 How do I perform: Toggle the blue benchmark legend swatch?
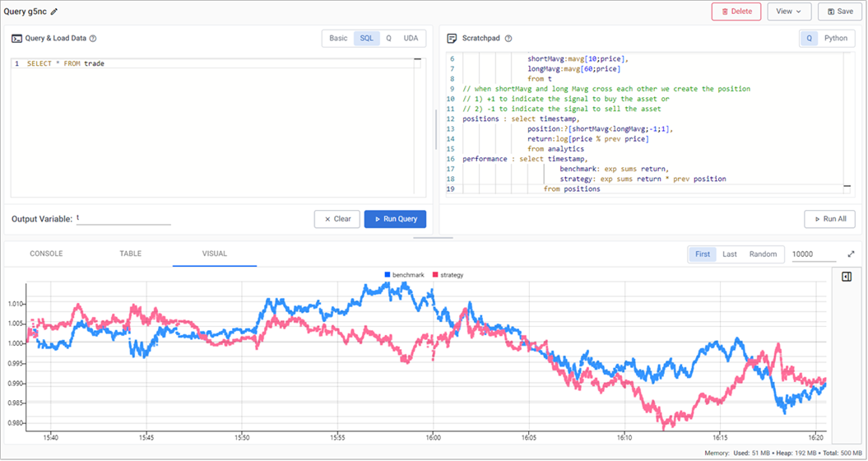[x=387, y=275]
